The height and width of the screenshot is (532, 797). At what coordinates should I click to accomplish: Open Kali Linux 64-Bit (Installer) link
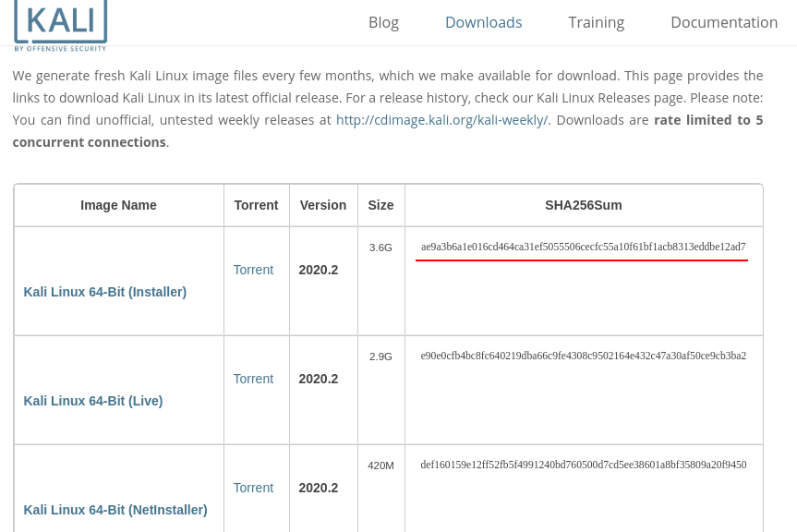(105, 292)
